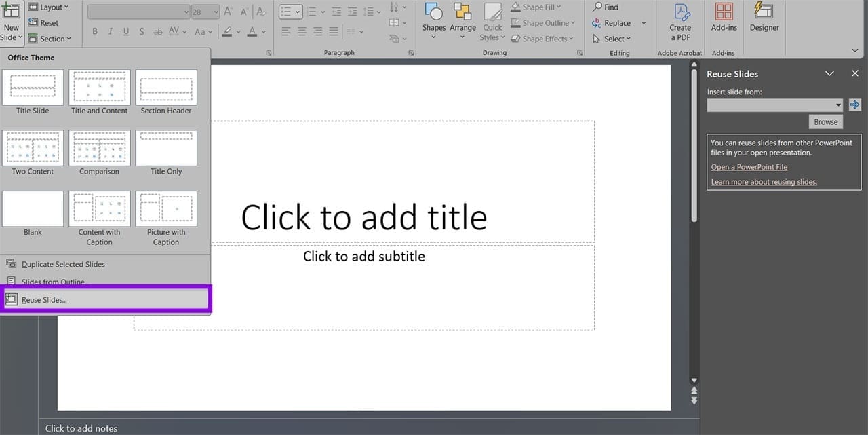Open the Designer pane
Image resolution: width=868 pixels, height=435 pixels.
tap(764, 18)
